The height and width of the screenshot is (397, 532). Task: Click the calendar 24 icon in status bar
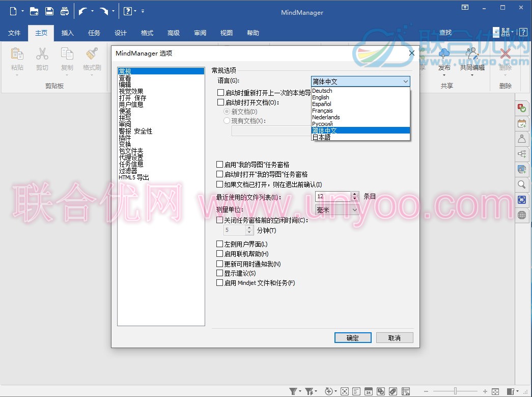369,391
